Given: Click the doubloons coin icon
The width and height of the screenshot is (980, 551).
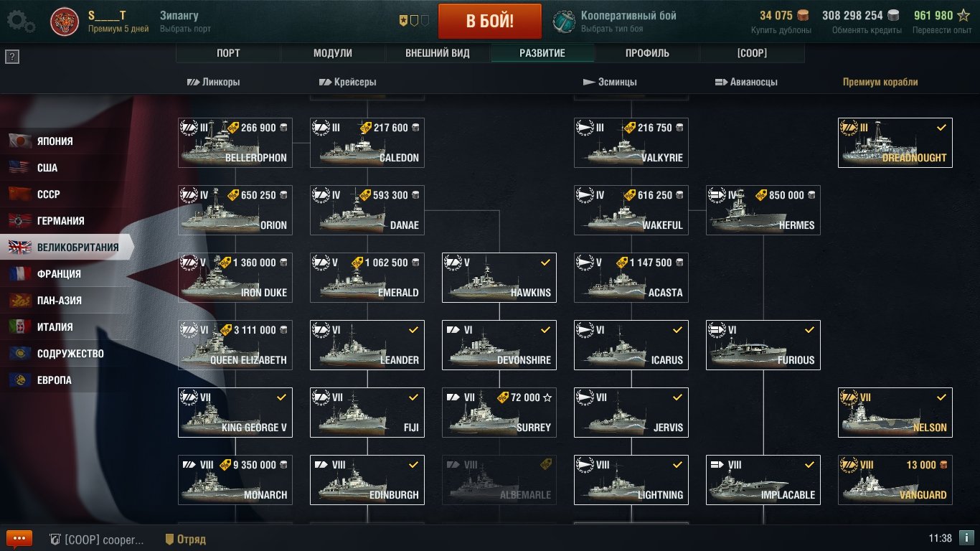Looking at the screenshot, I should [803, 15].
